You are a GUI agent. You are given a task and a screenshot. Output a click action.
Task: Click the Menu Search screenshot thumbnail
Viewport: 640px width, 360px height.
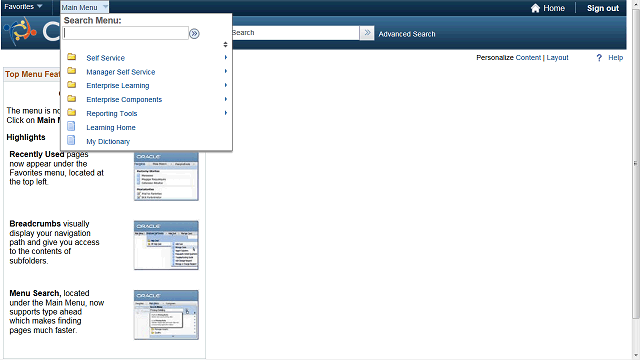coord(166,315)
